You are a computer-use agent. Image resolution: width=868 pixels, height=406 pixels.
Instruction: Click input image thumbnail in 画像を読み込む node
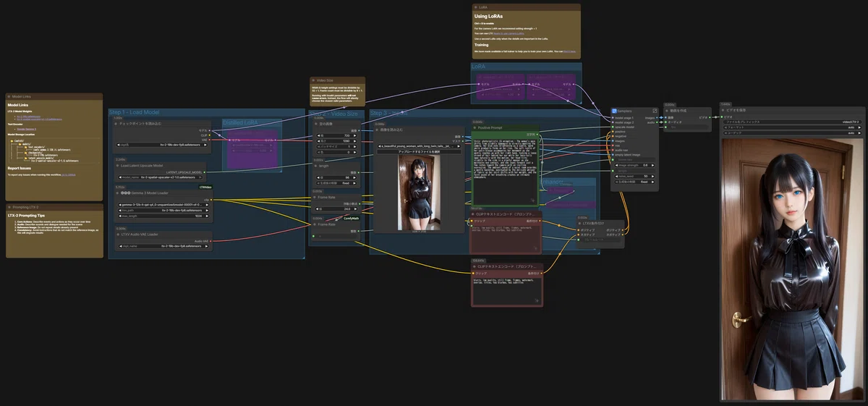[x=419, y=192]
